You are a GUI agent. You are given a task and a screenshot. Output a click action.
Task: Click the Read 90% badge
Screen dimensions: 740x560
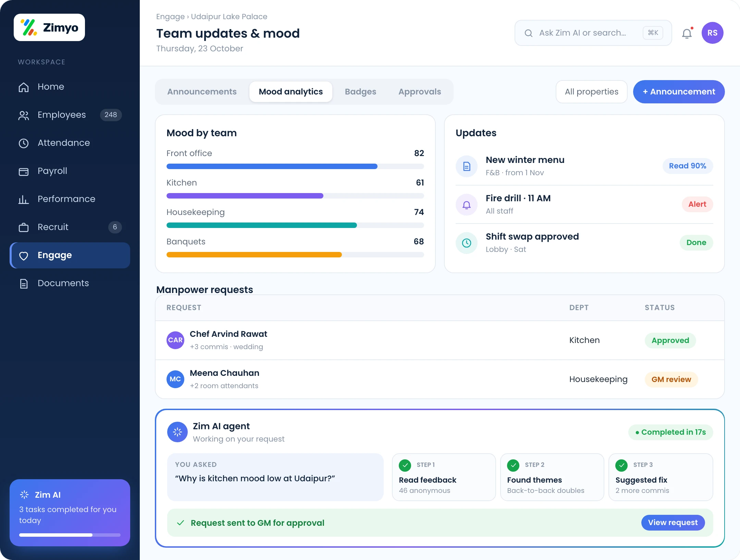pyautogui.click(x=688, y=166)
